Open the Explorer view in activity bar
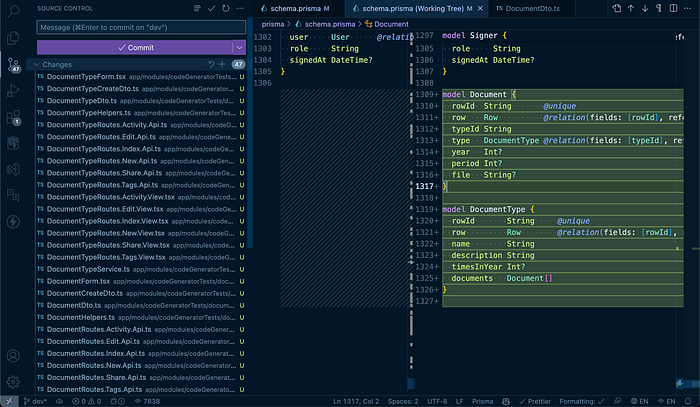Screen dimensions: 700x407 13,38
